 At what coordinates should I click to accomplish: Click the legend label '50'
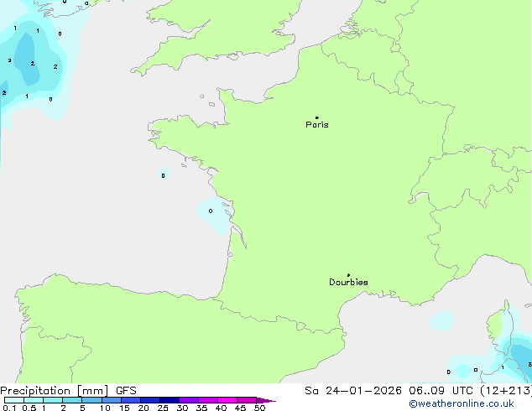coord(259,408)
